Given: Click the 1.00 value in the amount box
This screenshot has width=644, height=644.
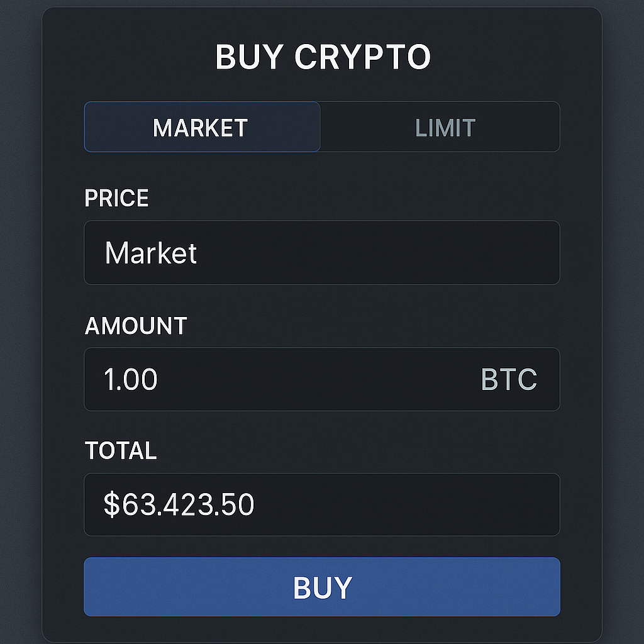Looking at the screenshot, I should coord(130,379).
